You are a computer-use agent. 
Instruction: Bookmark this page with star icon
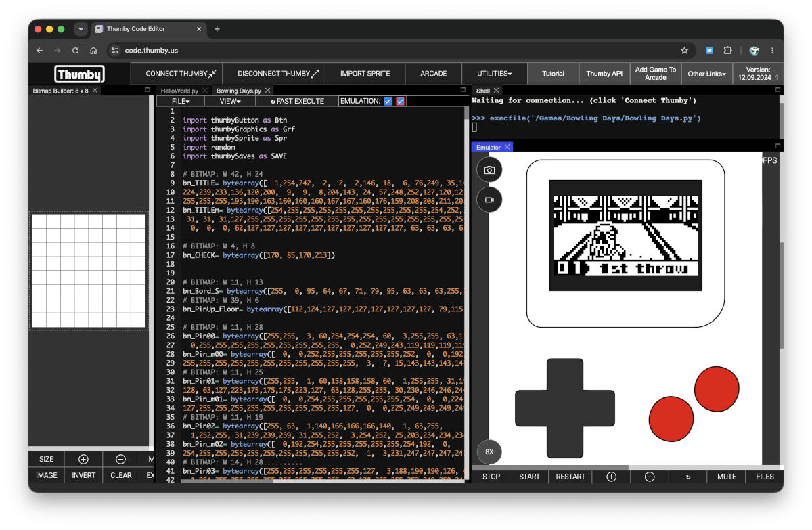tap(684, 50)
